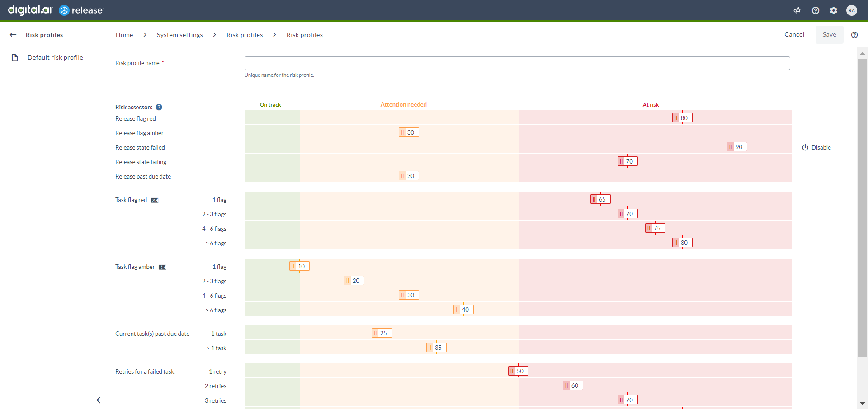Click the Release flag red label
This screenshot has height=409, width=868.
[136, 118]
